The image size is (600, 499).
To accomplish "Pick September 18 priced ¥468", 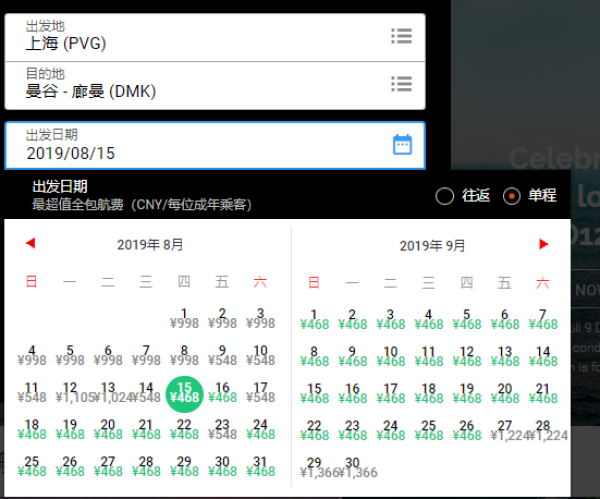I will (x=429, y=394).
